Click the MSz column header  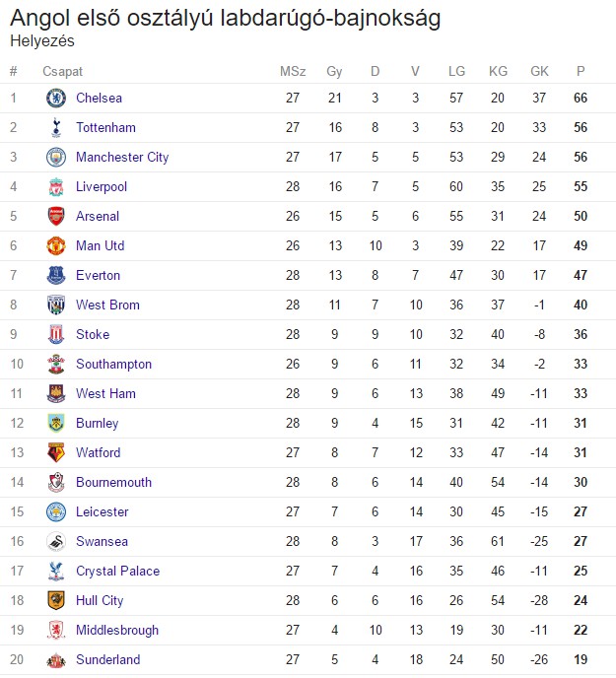(x=293, y=72)
